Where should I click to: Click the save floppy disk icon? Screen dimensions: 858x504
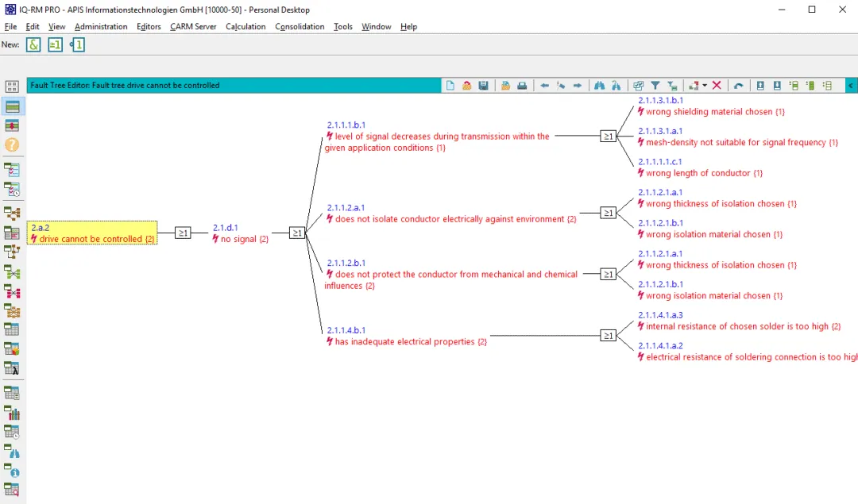coord(483,85)
